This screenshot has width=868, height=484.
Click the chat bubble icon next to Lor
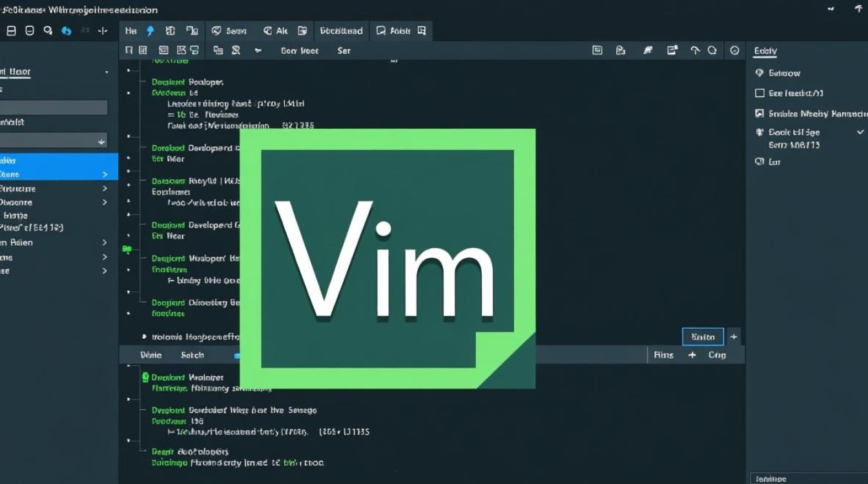click(759, 162)
